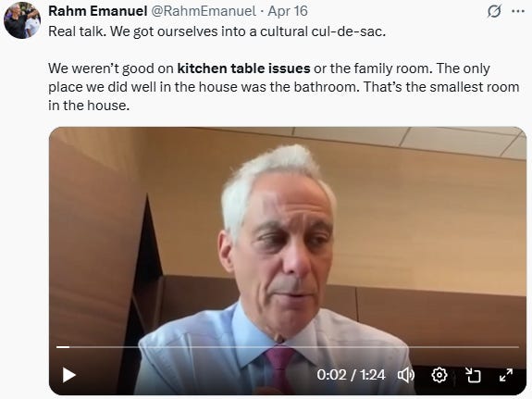Click the 'Real talk' opening line

click(x=78, y=31)
